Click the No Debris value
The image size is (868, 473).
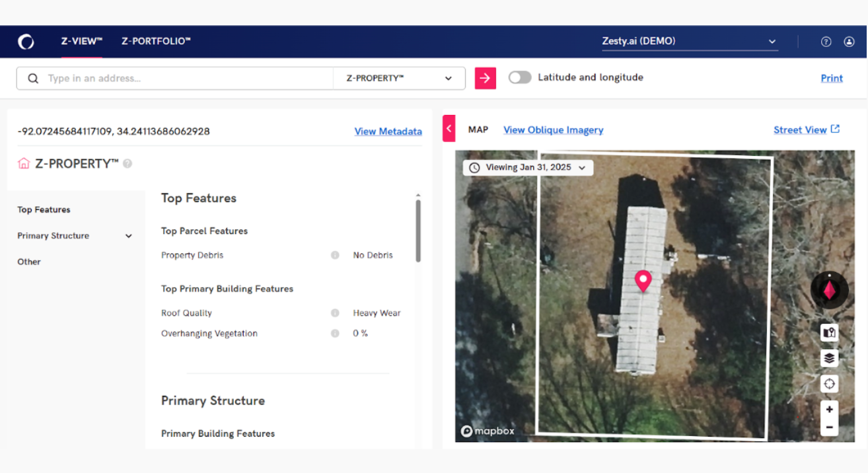coord(373,255)
